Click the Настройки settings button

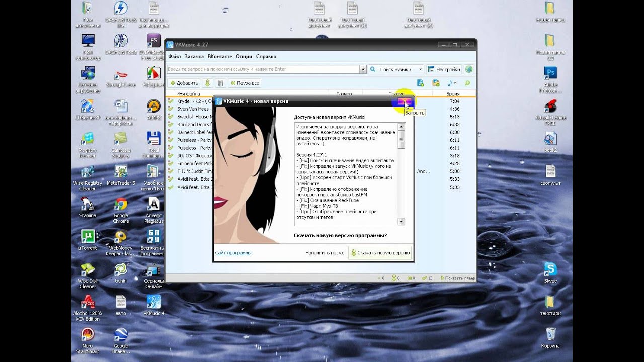[x=444, y=69]
